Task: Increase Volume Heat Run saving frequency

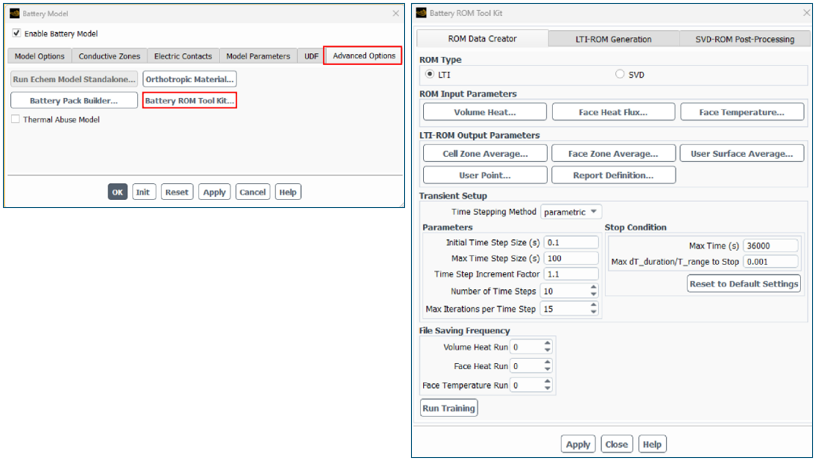Action: tap(547, 343)
